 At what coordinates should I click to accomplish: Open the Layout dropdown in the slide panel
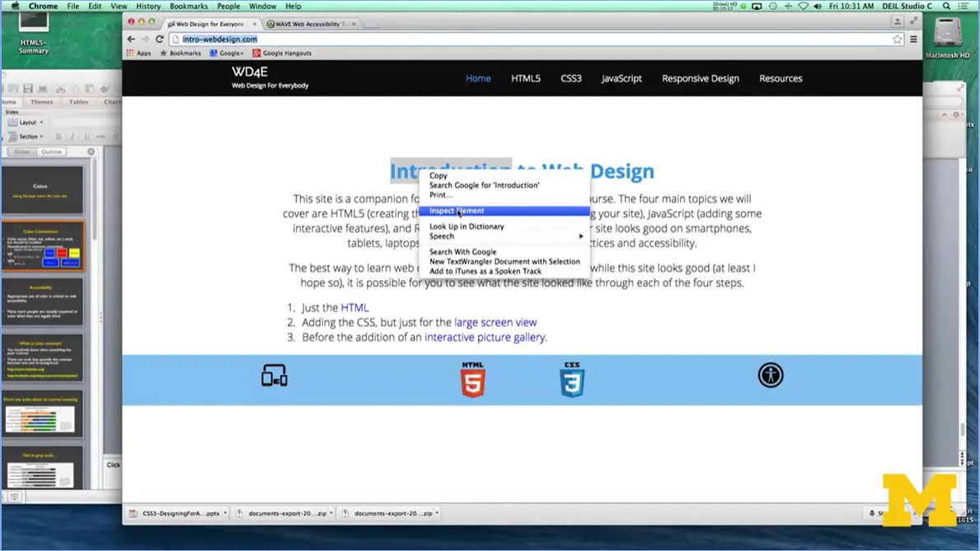pos(26,121)
